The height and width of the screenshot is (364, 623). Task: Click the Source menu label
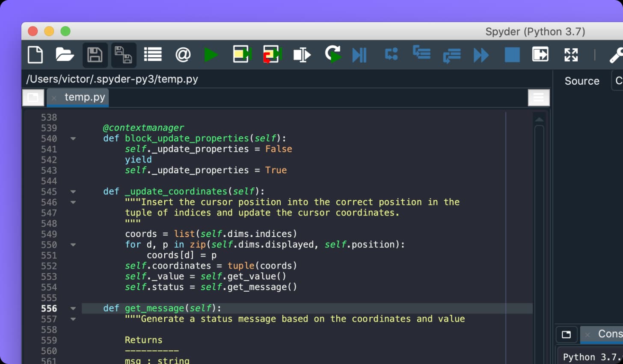[x=582, y=80]
